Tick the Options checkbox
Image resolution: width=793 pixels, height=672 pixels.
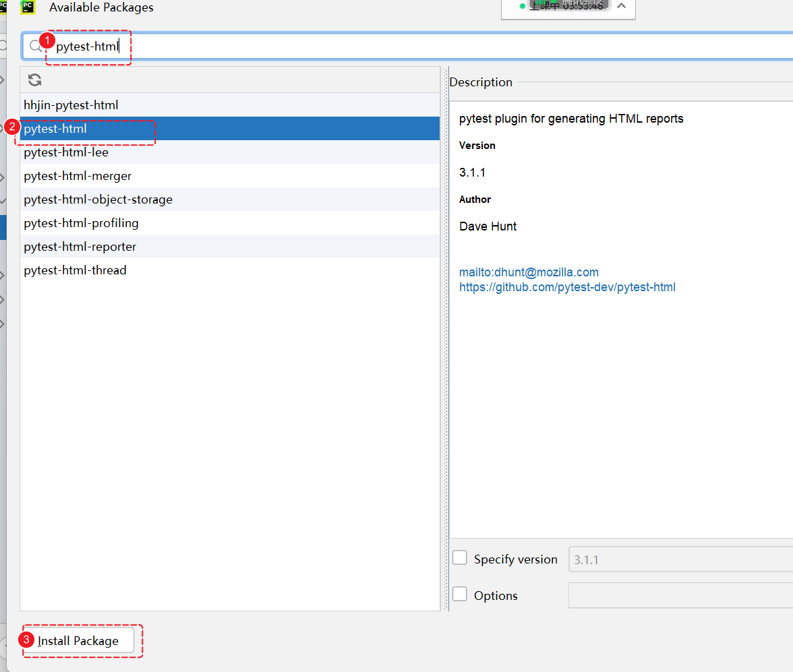[460, 594]
